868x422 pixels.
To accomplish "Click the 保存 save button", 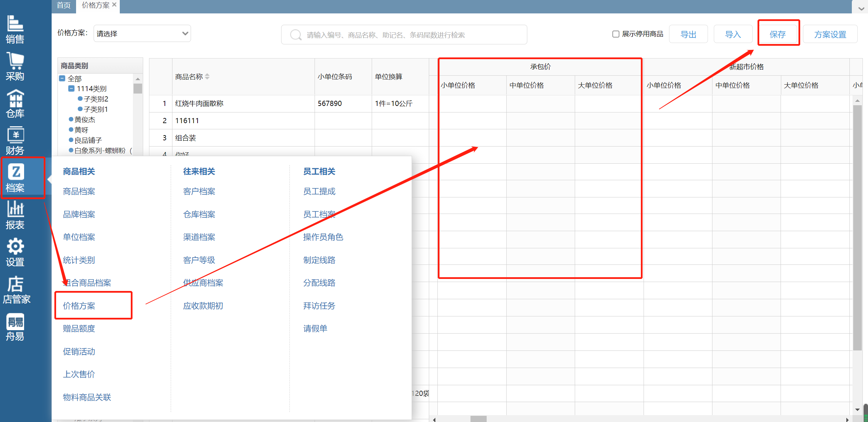I will (778, 34).
